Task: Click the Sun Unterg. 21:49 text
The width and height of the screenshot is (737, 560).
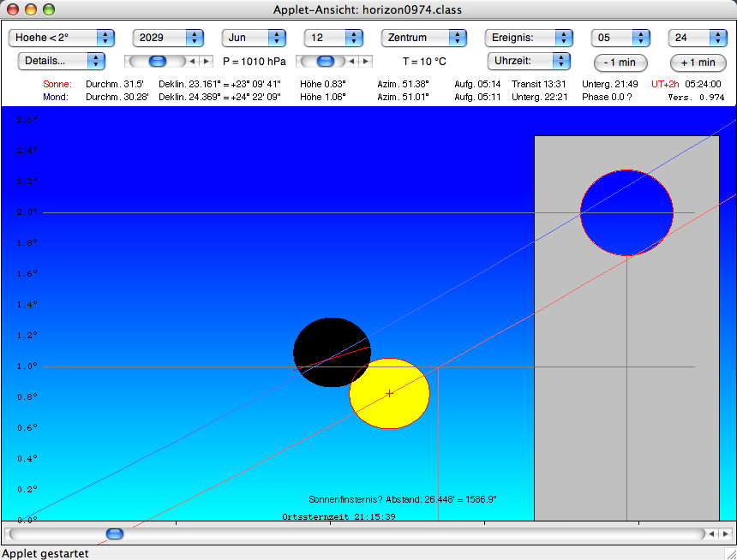Action: tap(609, 84)
